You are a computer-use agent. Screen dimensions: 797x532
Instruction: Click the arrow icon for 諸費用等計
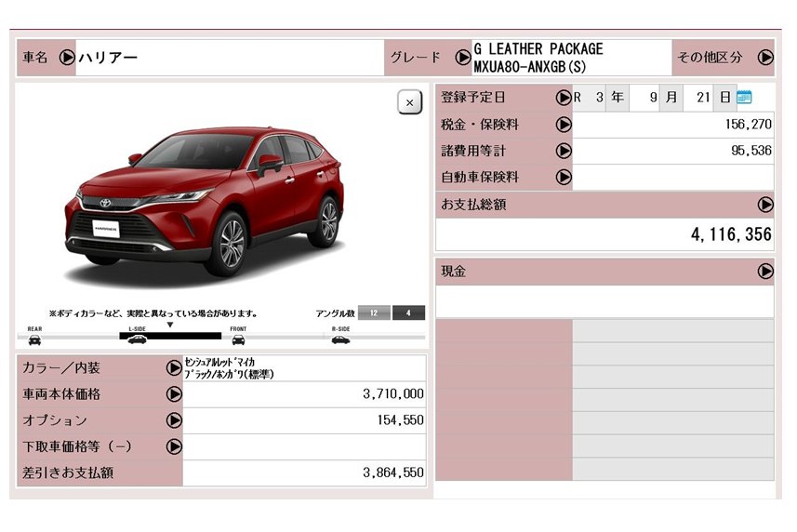tap(563, 150)
